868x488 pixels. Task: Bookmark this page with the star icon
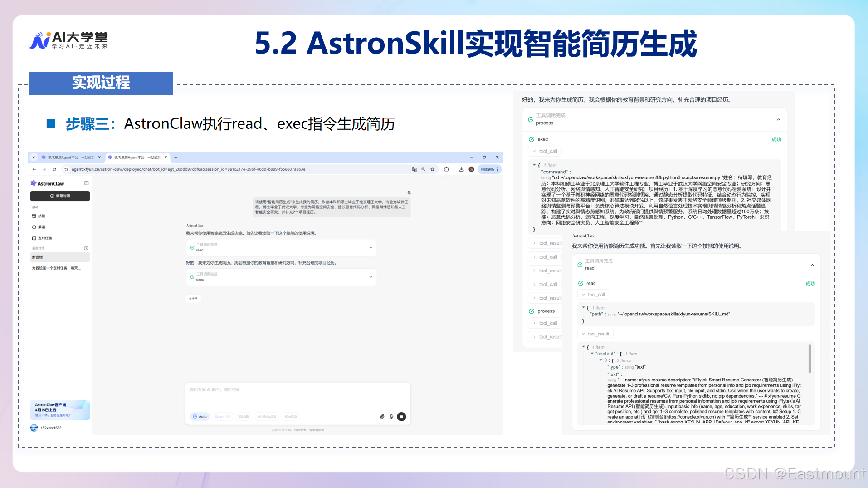(433, 169)
